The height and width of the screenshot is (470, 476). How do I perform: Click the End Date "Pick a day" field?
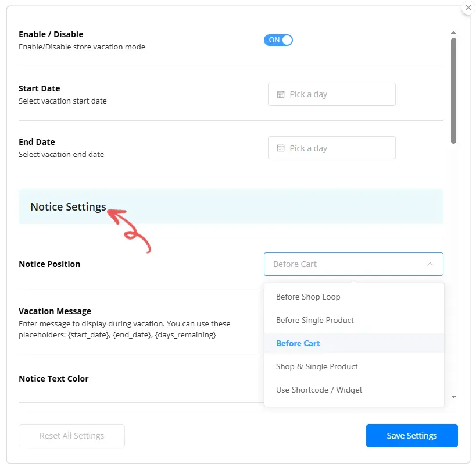(x=331, y=148)
